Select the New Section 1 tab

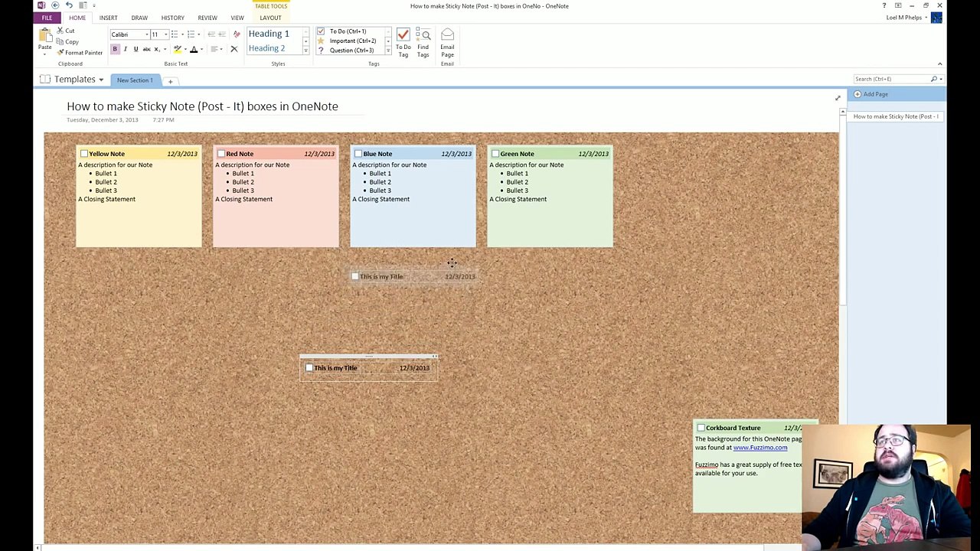(135, 80)
